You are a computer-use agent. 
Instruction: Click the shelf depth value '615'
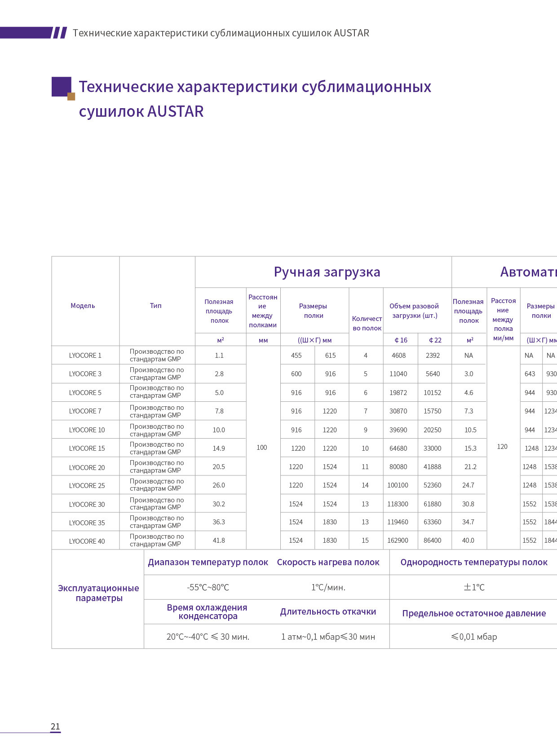click(331, 356)
